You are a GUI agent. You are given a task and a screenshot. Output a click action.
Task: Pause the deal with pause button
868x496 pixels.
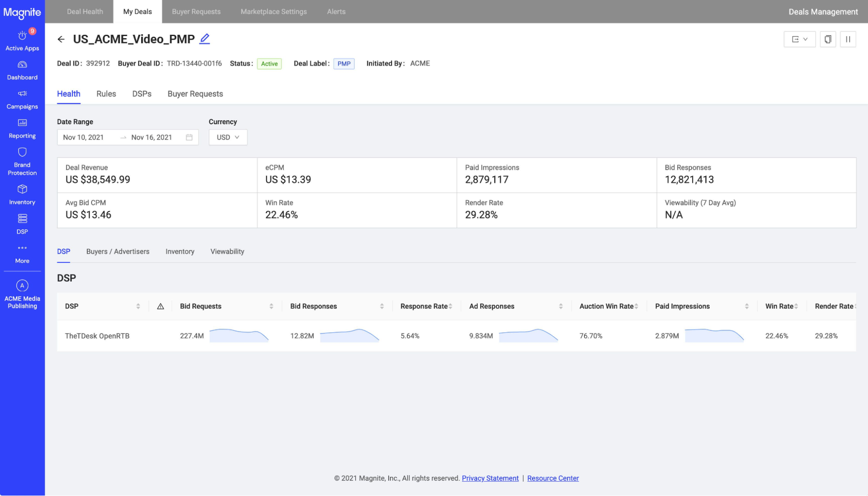coord(848,39)
